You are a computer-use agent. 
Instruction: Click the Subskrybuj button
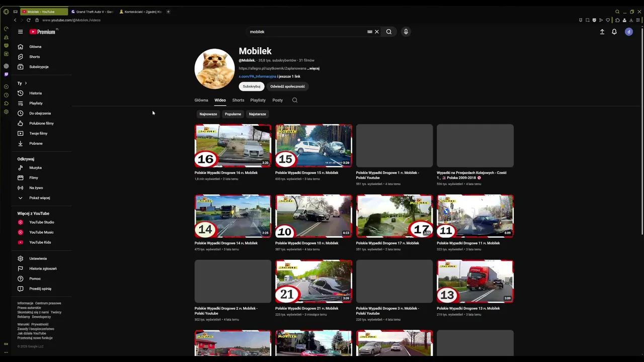click(x=252, y=86)
